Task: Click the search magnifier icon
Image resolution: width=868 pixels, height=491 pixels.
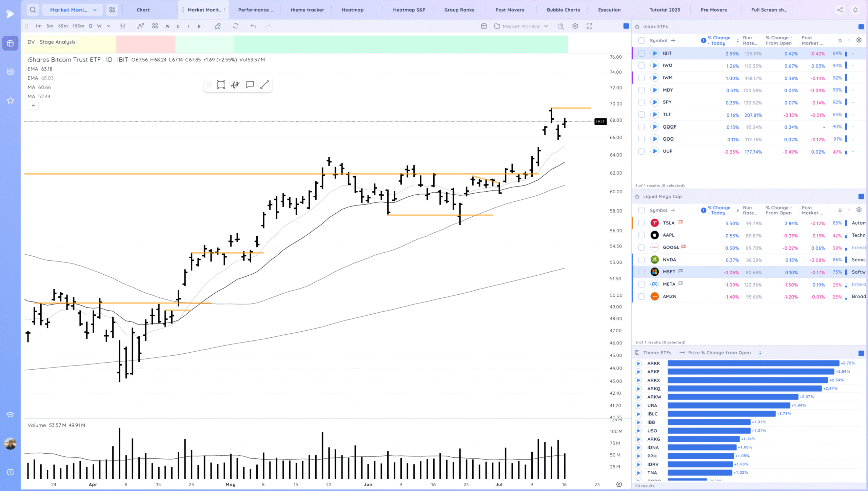Action: [x=33, y=10]
